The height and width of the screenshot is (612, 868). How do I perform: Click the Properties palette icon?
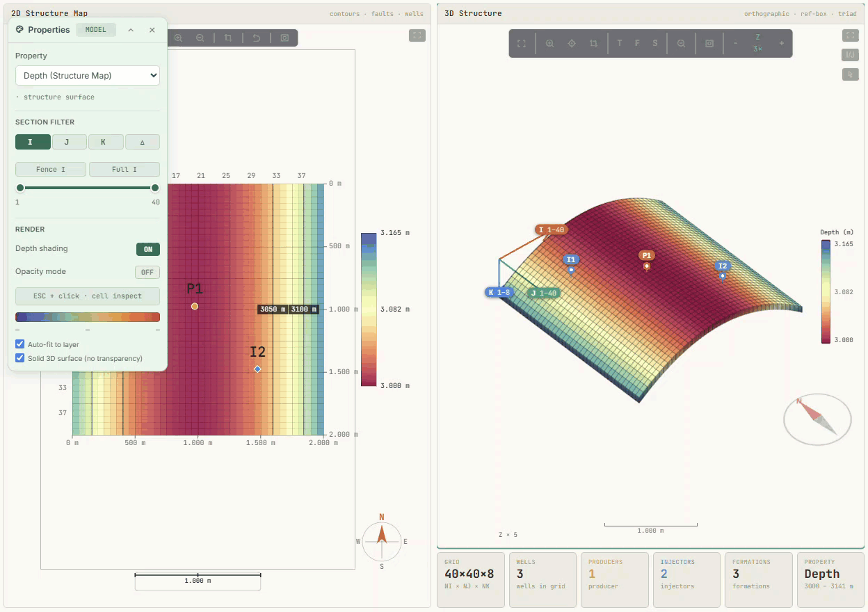[x=19, y=30]
